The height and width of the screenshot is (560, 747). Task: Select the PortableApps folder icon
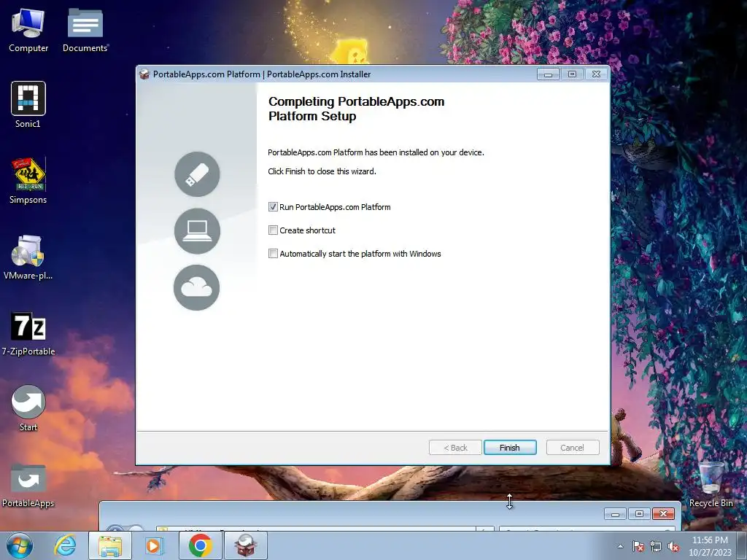pos(28,485)
